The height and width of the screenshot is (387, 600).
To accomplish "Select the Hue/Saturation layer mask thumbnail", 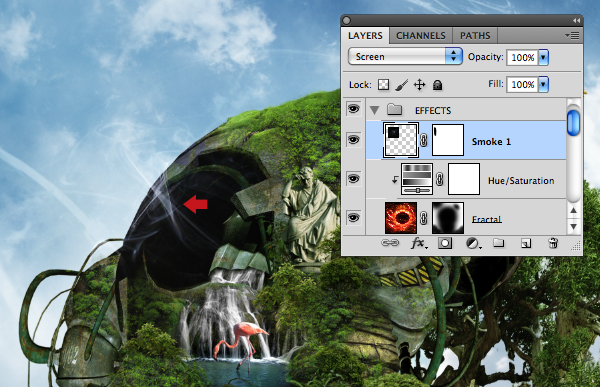I will (x=464, y=179).
